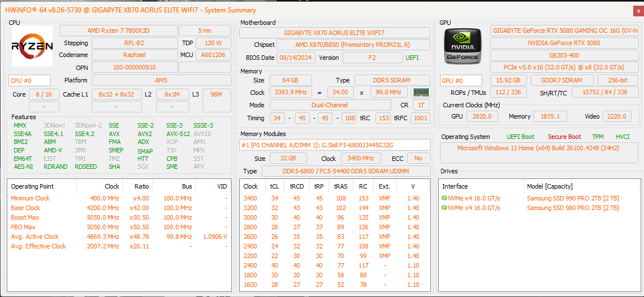Click the BIOS Version F2 field
Image resolution: width=644 pixels, height=297 pixels.
[x=372, y=58]
